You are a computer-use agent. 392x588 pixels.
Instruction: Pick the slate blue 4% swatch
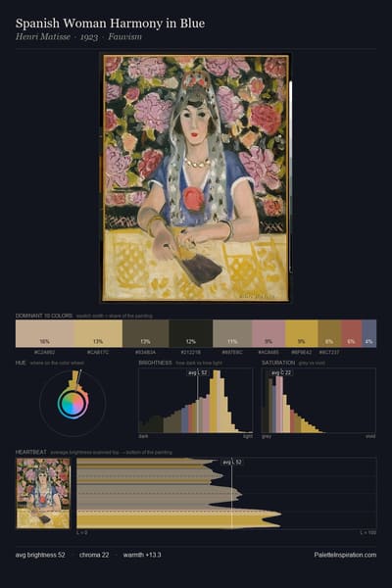click(x=369, y=333)
